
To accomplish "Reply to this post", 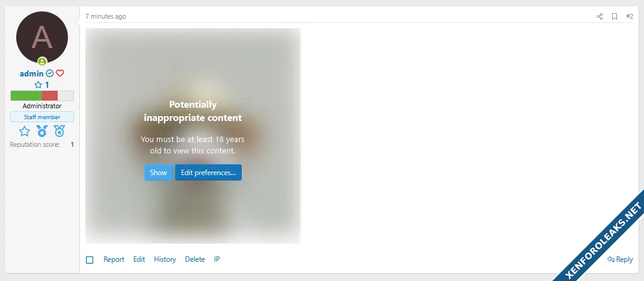I will click(x=620, y=259).
